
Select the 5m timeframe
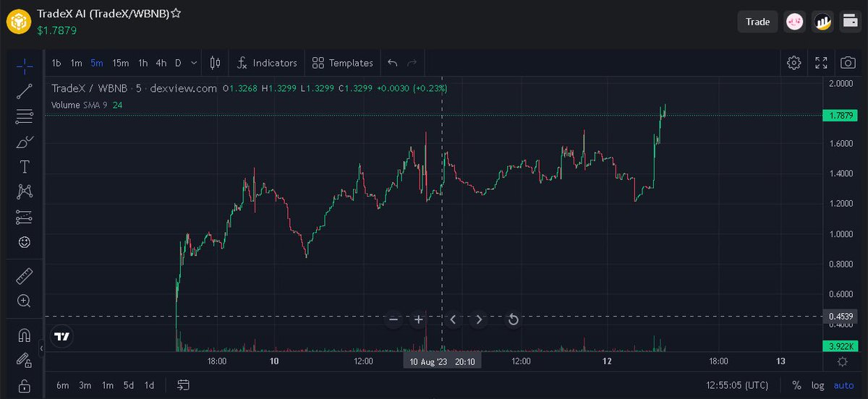97,63
